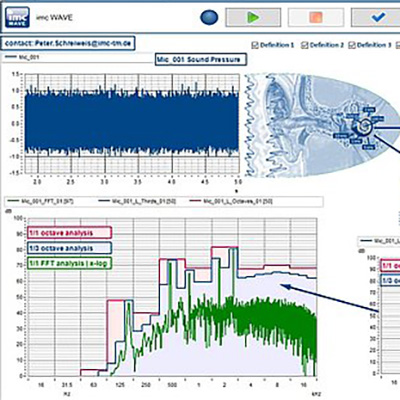400x400 pixels.
Task: Click the 125 Hz tick label on spectrum axis
Action: (x=120, y=385)
